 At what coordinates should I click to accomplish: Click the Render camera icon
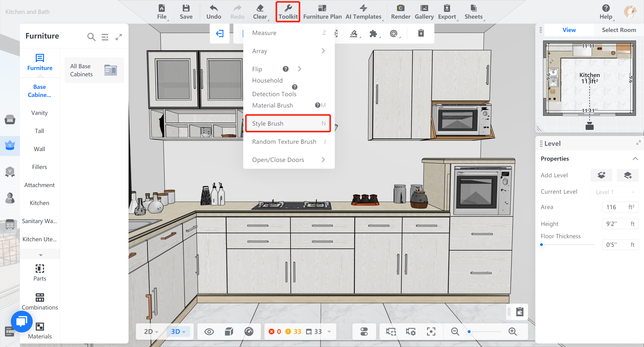point(400,8)
